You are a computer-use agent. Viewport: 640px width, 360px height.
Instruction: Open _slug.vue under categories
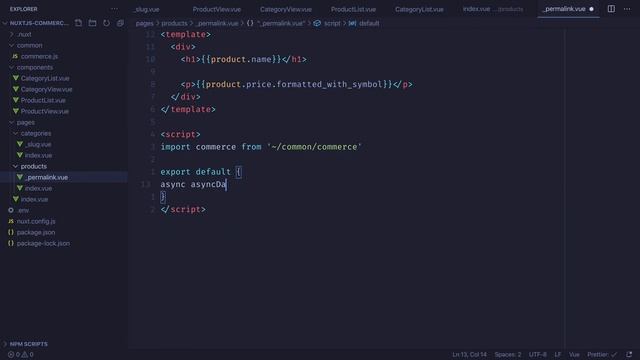(x=38, y=144)
